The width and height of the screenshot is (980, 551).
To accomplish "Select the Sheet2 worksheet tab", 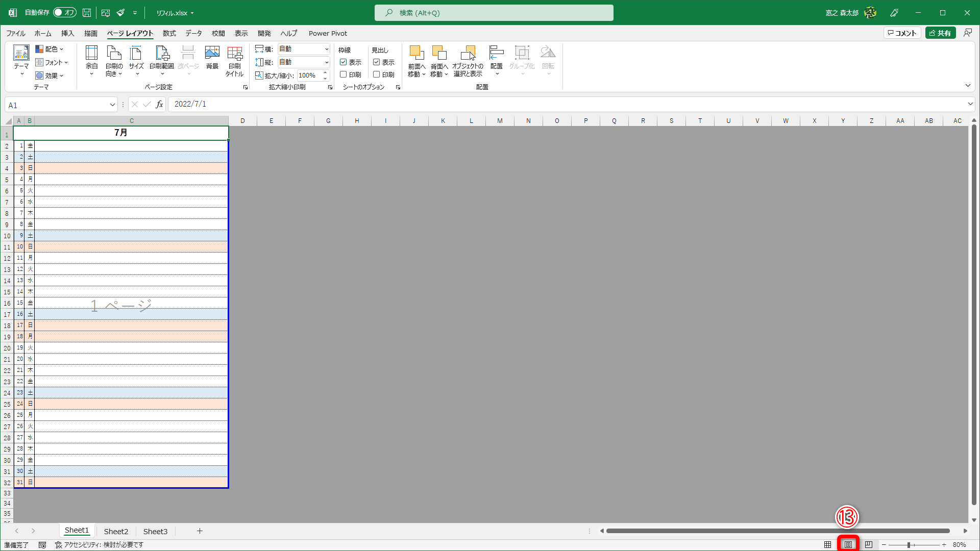I will point(116,531).
